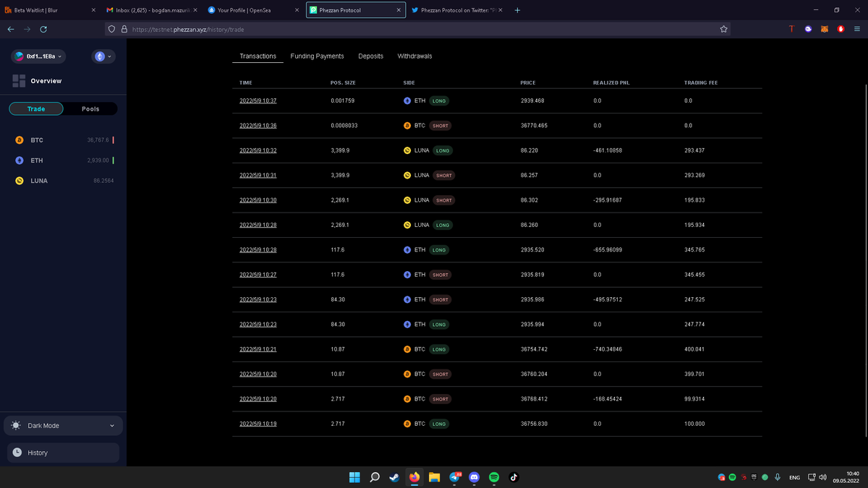Click the realized PNL value -740.34846

tap(608, 349)
